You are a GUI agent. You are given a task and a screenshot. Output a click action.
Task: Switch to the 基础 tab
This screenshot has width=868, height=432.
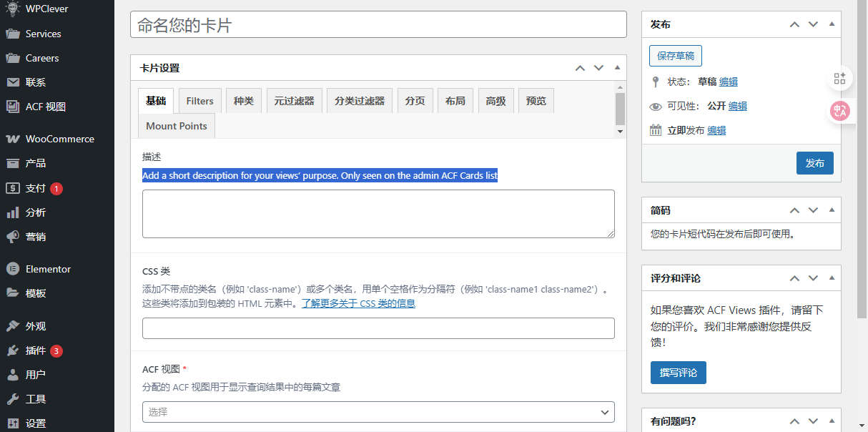156,101
